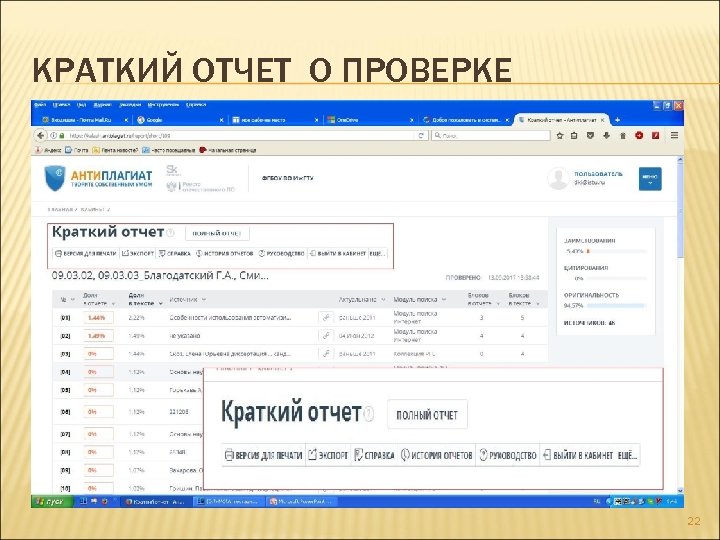This screenshot has height=540, width=720.
Task: Open the Доля в тексте column dropdown
Action: point(160,304)
